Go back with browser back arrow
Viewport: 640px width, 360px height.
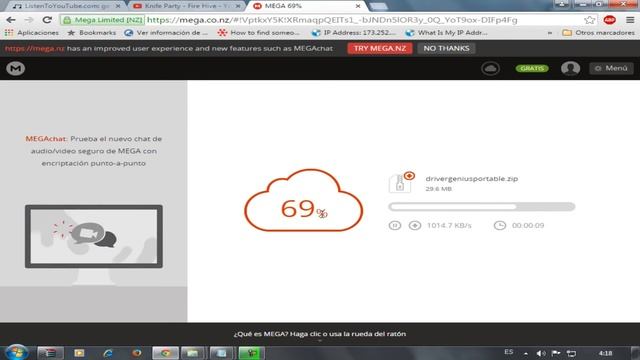pyautogui.click(x=11, y=20)
